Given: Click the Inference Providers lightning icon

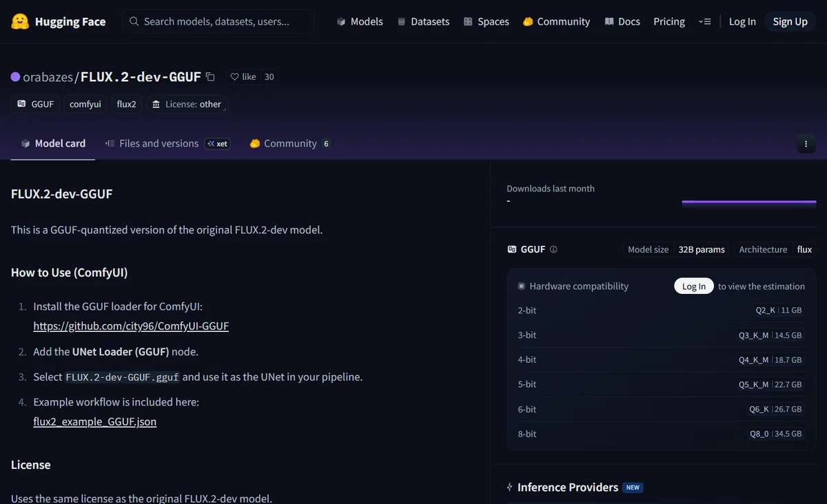Looking at the screenshot, I should coord(510,487).
